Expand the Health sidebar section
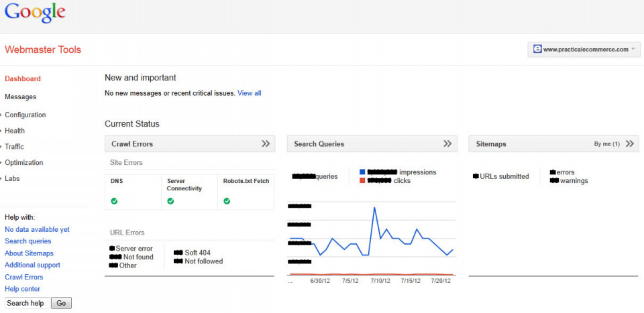644x313 pixels. 14,131
